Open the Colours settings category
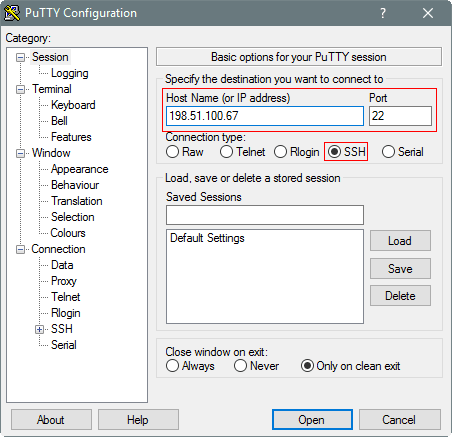This screenshot has height=437, width=452. tap(68, 233)
